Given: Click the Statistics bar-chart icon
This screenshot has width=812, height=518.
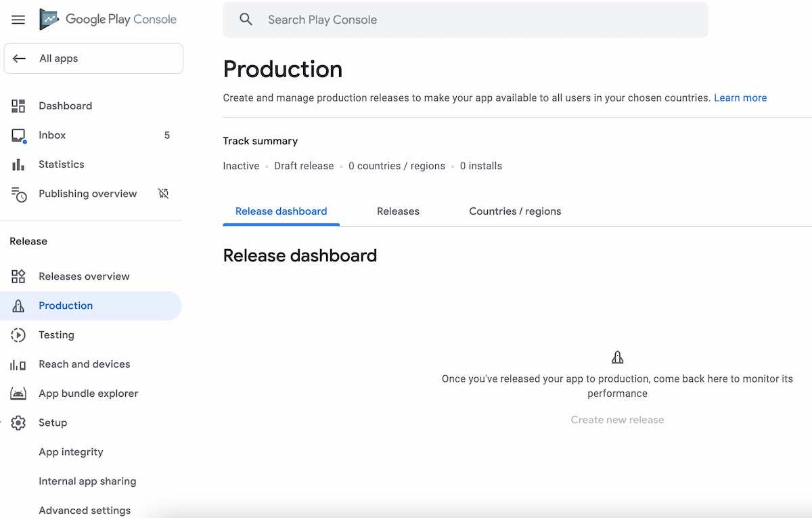Looking at the screenshot, I should [18, 164].
